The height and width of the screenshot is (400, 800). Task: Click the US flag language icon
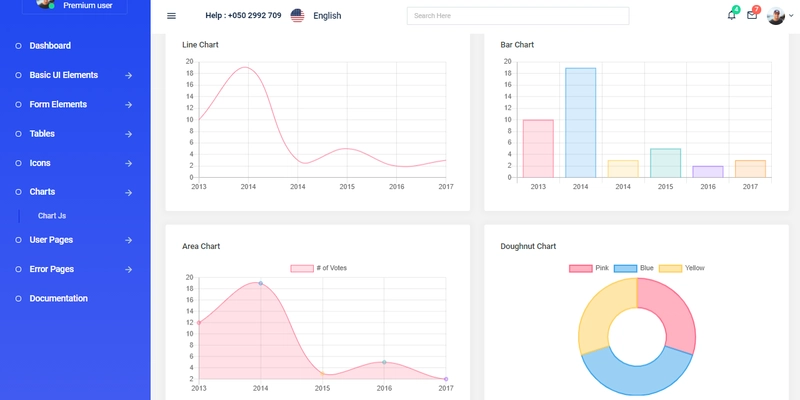297,16
